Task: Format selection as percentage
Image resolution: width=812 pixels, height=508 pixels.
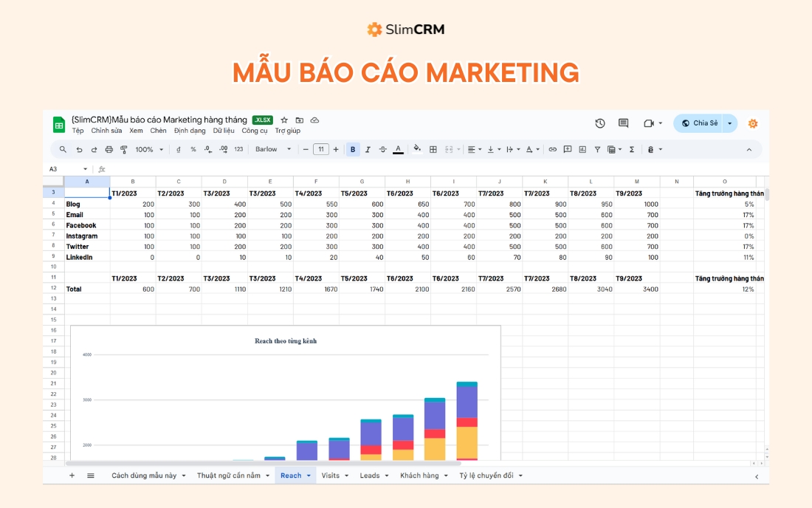Action: tap(193, 149)
